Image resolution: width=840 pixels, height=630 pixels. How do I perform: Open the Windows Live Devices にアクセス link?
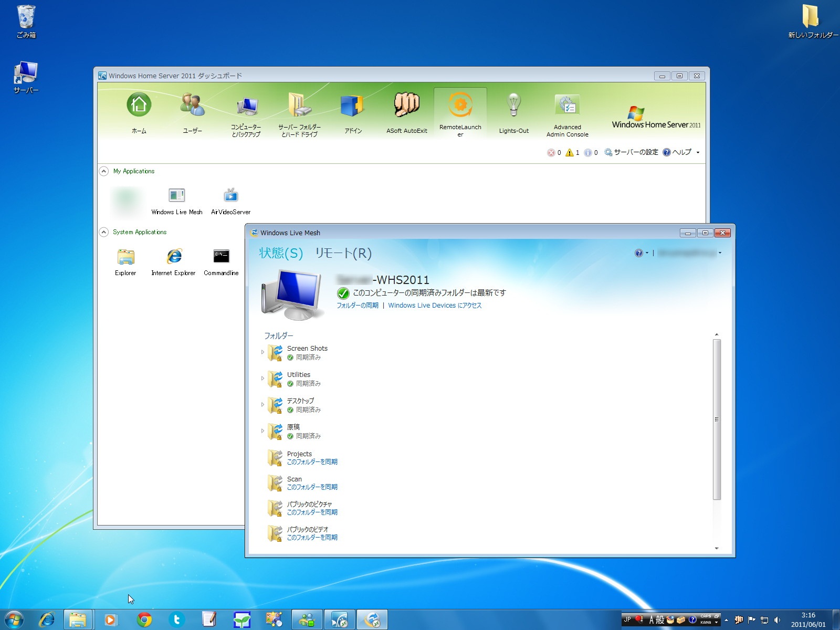tap(434, 305)
